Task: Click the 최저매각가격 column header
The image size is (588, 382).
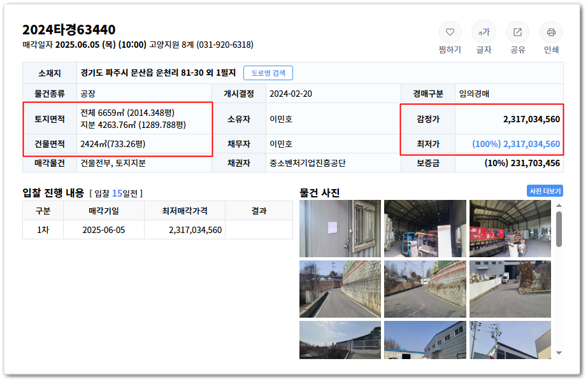Action: (x=185, y=211)
